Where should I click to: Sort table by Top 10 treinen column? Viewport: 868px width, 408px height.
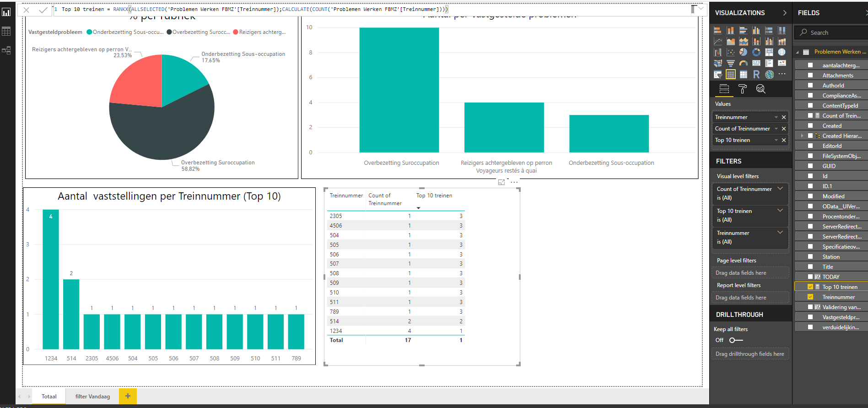434,196
